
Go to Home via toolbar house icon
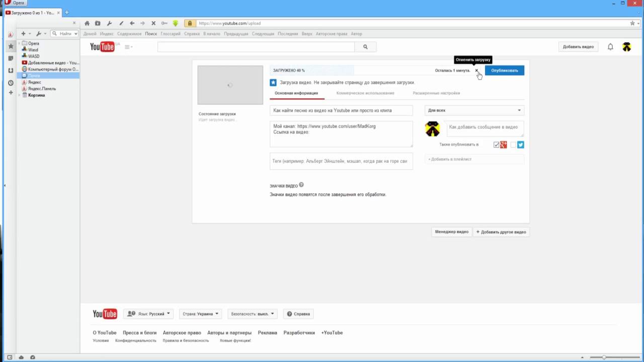click(87, 23)
